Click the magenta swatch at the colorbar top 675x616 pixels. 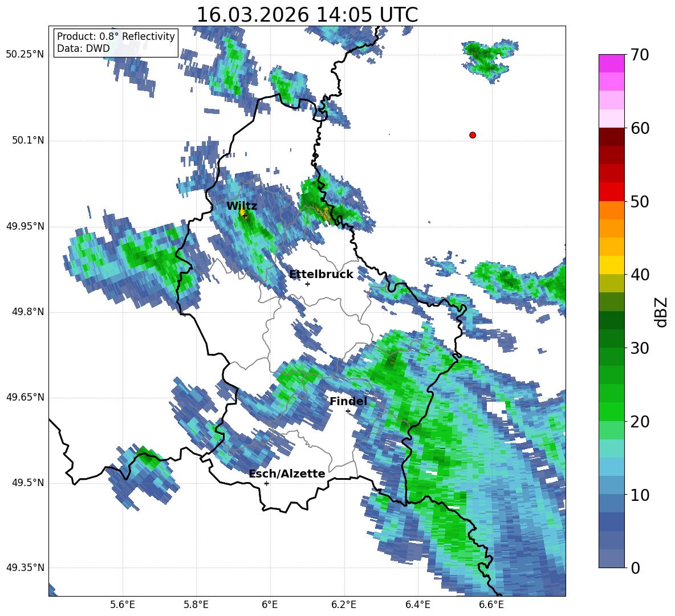pyautogui.click(x=611, y=63)
